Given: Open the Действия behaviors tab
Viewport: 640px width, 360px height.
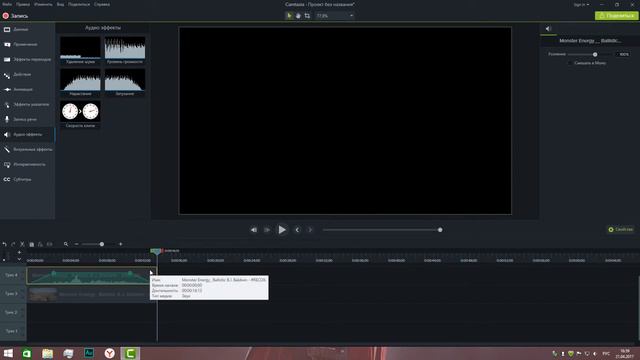Looking at the screenshot, I should (27, 74).
